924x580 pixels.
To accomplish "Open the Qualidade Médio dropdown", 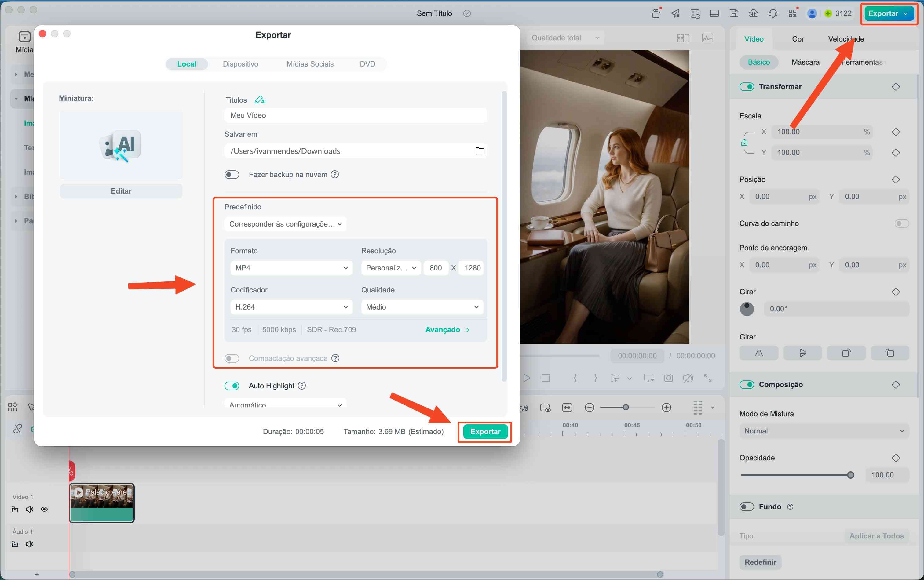I will (x=421, y=307).
